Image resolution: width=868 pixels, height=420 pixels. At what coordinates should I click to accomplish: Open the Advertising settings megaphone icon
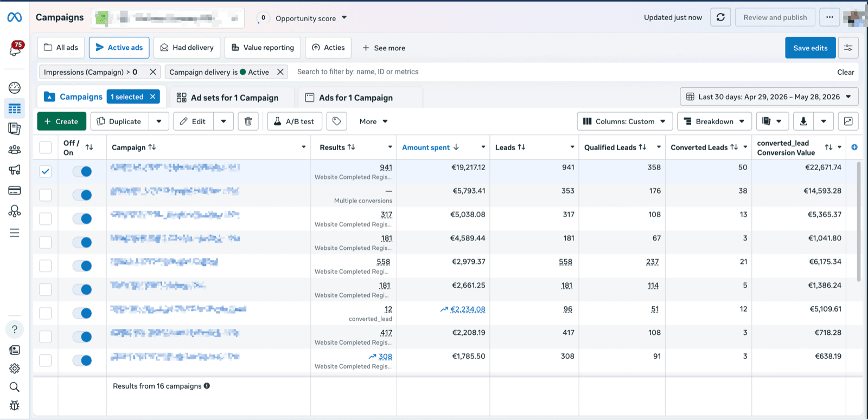[x=15, y=170]
